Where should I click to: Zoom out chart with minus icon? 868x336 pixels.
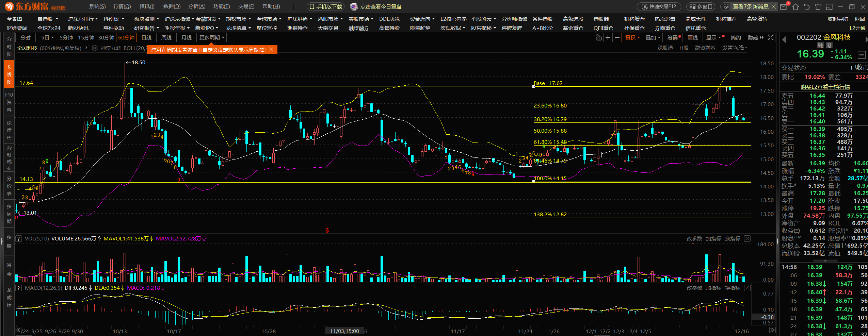[617, 37]
